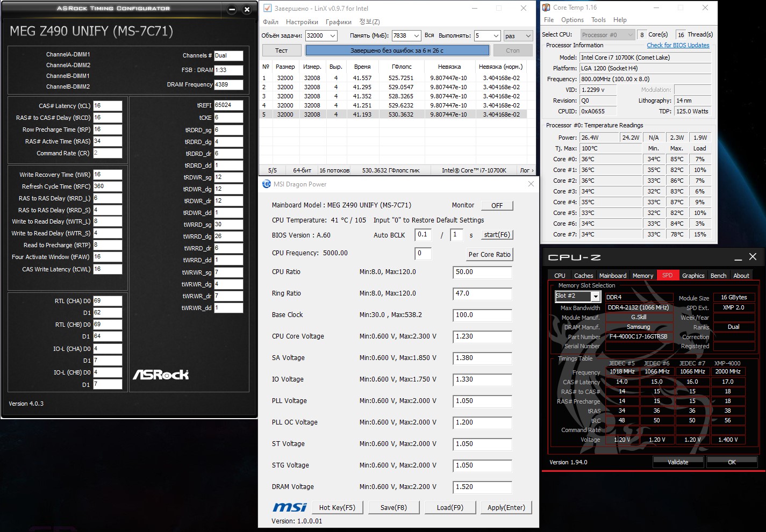Switch to the Caches tab in CPU-Z
This screenshot has width=766, height=532.
(x=583, y=275)
